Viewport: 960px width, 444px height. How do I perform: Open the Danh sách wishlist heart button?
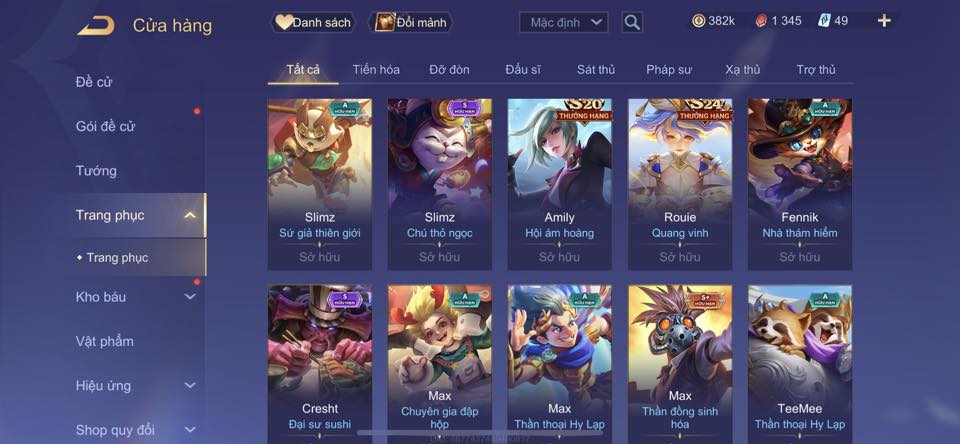coord(313,23)
